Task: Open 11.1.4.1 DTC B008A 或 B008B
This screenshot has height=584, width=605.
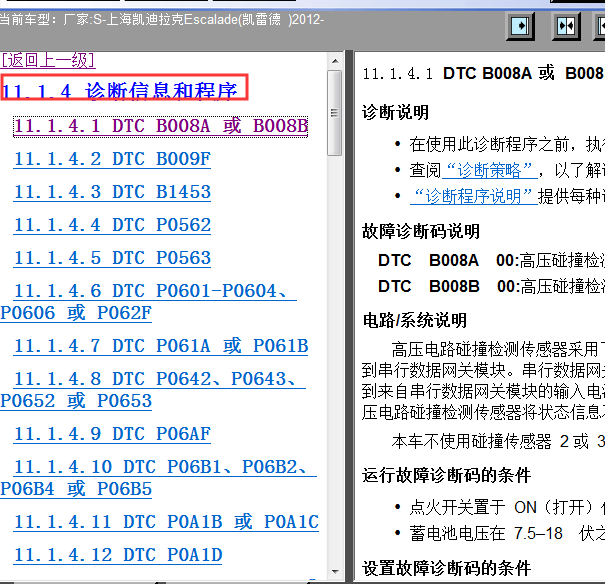Action: [161, 127]
